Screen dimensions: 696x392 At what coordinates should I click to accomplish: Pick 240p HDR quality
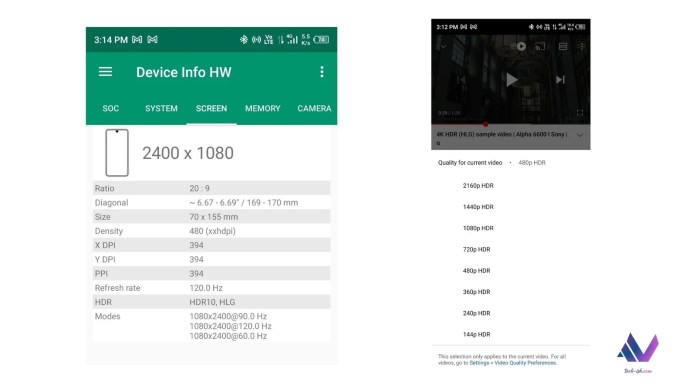pos(476,313)
